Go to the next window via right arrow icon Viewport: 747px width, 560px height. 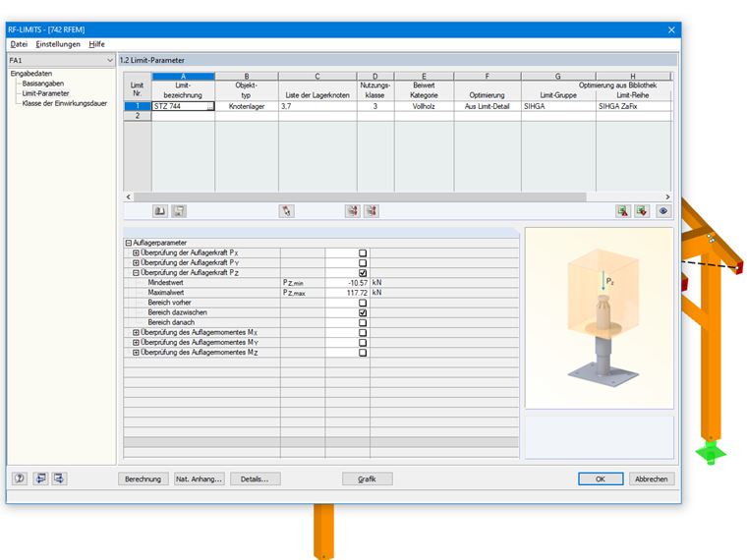(x=59, y=478)
